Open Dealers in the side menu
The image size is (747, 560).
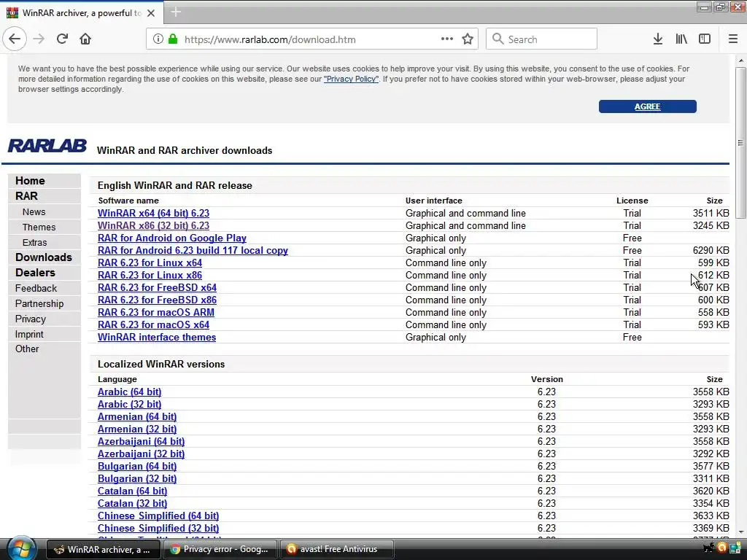click(x=35, y=273)
